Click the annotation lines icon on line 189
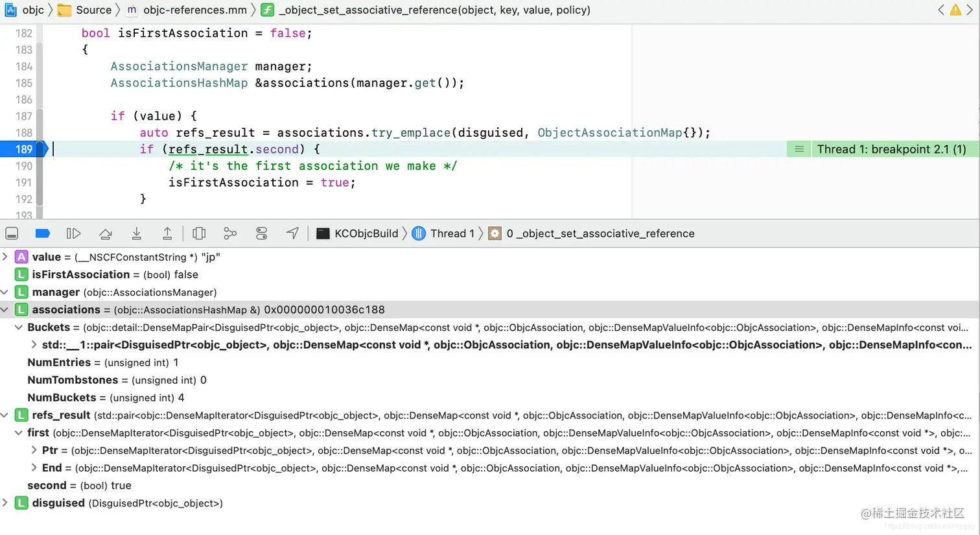The width and height of the screenshot is (980, 535). 799,149
